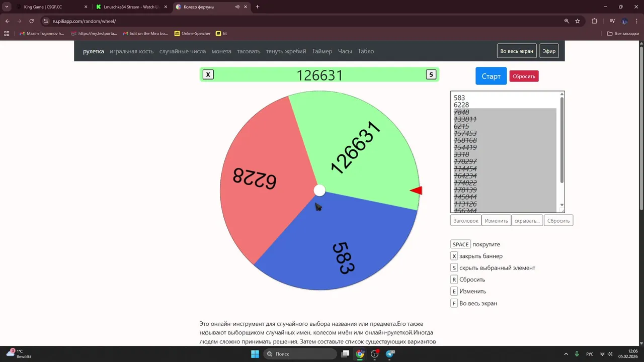Screen dimensions: 644x362
Task: Click the Заголовок button below list
Action: pyautogui.click(x=466, y=221)
